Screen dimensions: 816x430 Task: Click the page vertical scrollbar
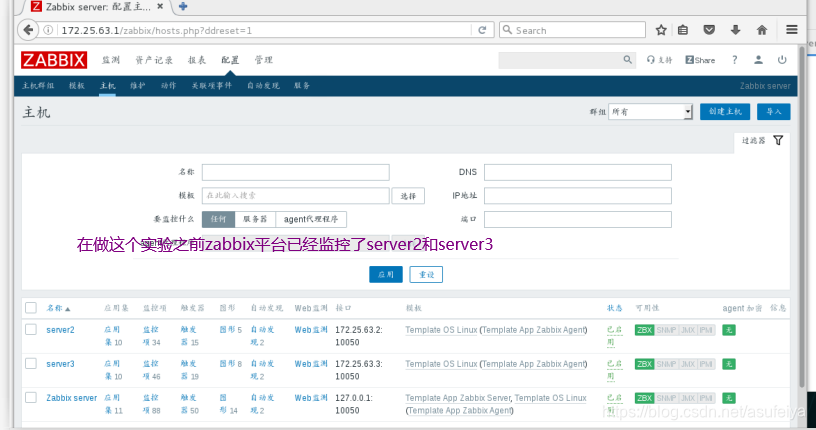click(x=802, y=219)
